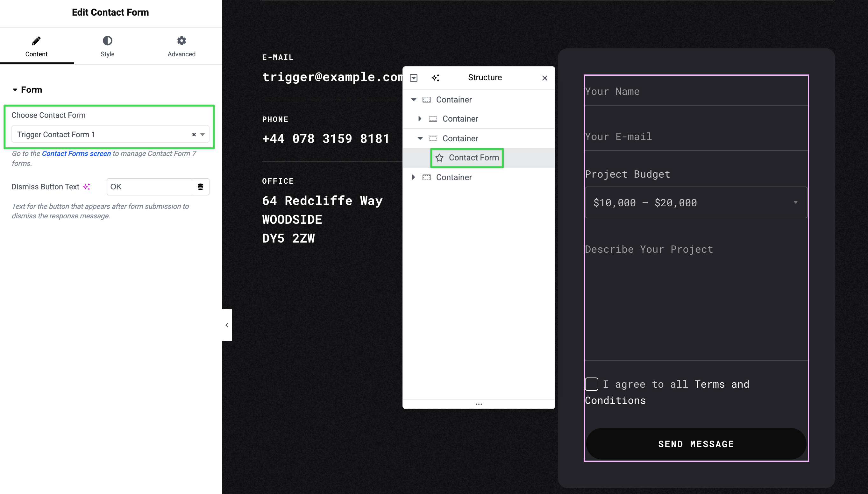Click the pencil Content tab icon

coord(36,41)
